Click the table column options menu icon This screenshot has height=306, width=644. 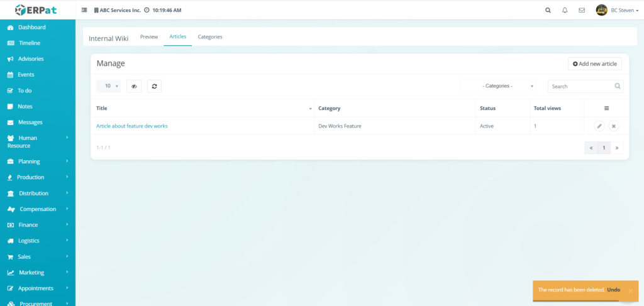pyautogui.click(x=606, y=108)
